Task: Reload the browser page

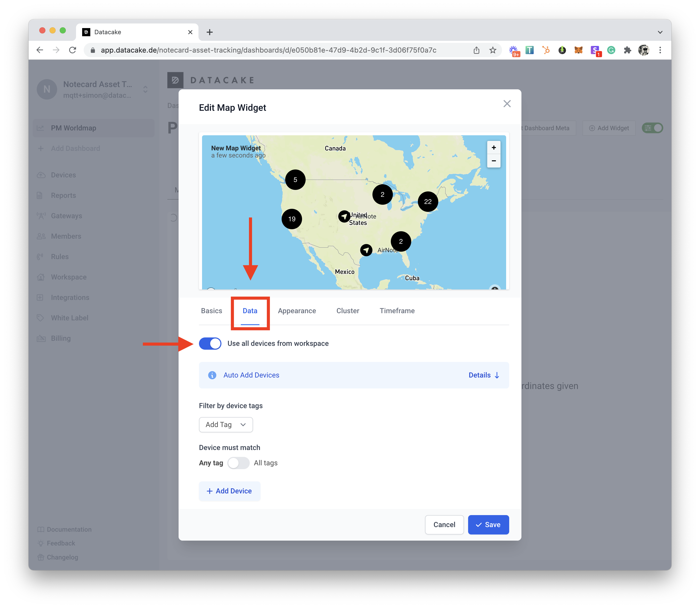Action: click(73, 50)
